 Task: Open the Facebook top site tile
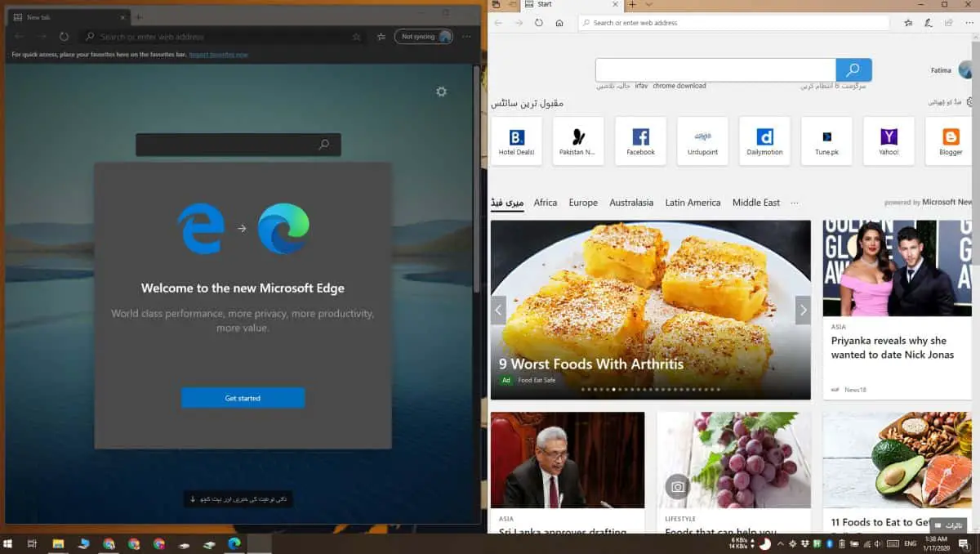640,141
